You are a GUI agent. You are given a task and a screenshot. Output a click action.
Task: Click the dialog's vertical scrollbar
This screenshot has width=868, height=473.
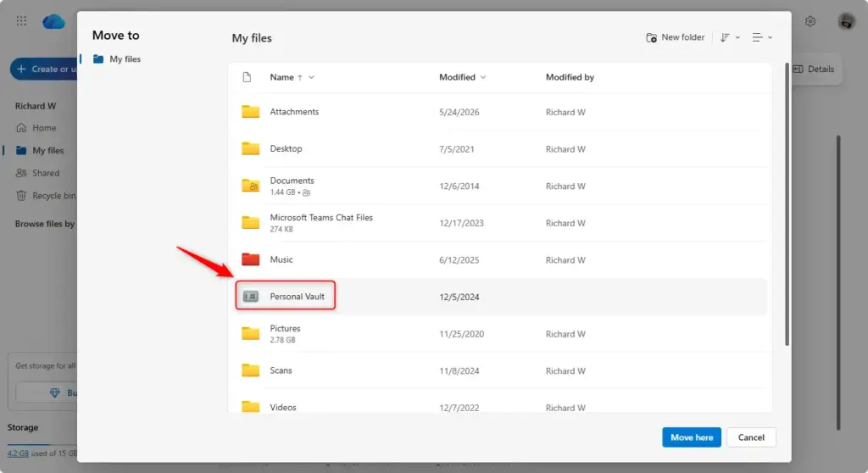tap(787, 204)
